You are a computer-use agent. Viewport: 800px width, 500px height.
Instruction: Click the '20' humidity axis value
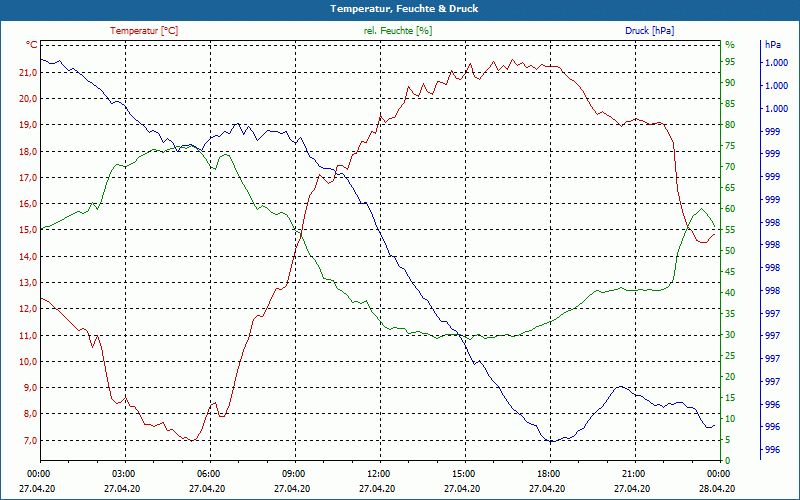(x=730, y=377)
